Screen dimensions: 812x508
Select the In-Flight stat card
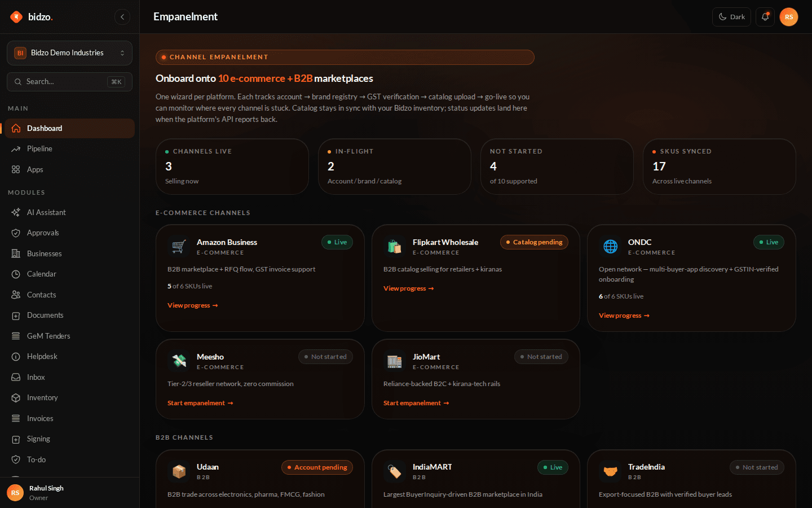click(395, 167)
